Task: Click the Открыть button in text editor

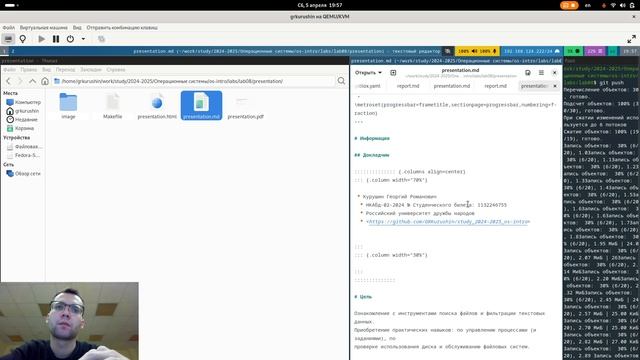Action: [365, 73]
